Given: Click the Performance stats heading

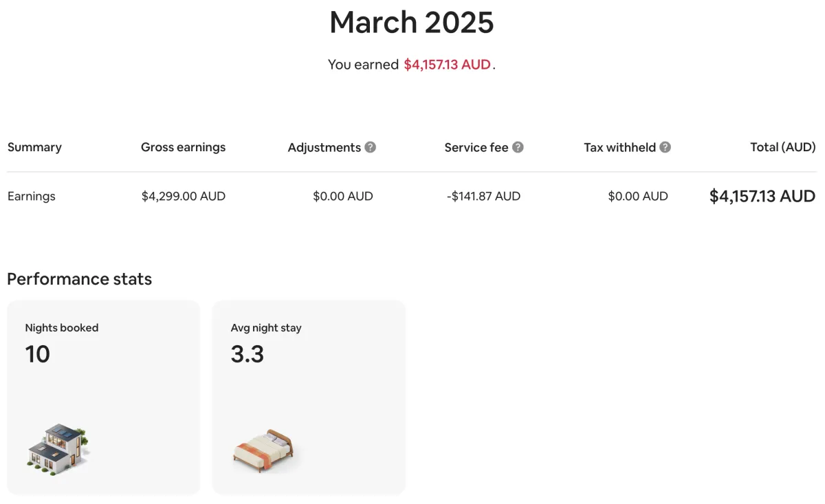Looking at the screenshot, I should (x=79, y=278).
